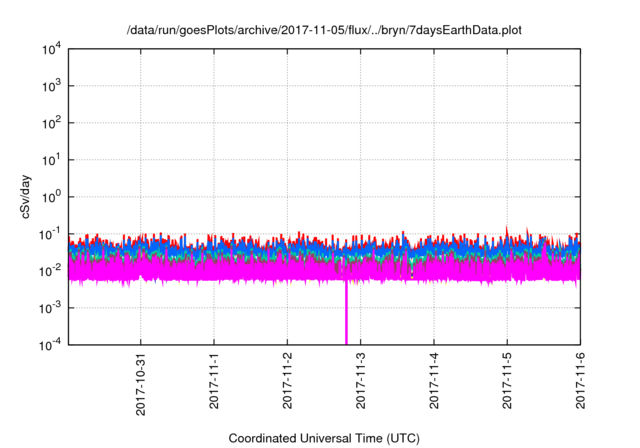Screen dimensions: 640x448
Task: Click the Coordinated Universal Time (UTC) label
Action: [324, 438]
